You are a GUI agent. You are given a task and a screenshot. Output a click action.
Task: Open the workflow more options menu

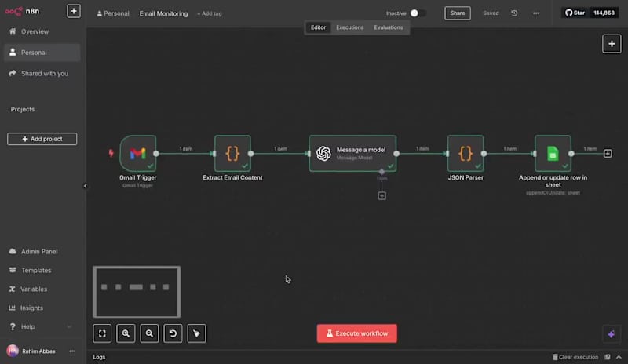point(536,13)
